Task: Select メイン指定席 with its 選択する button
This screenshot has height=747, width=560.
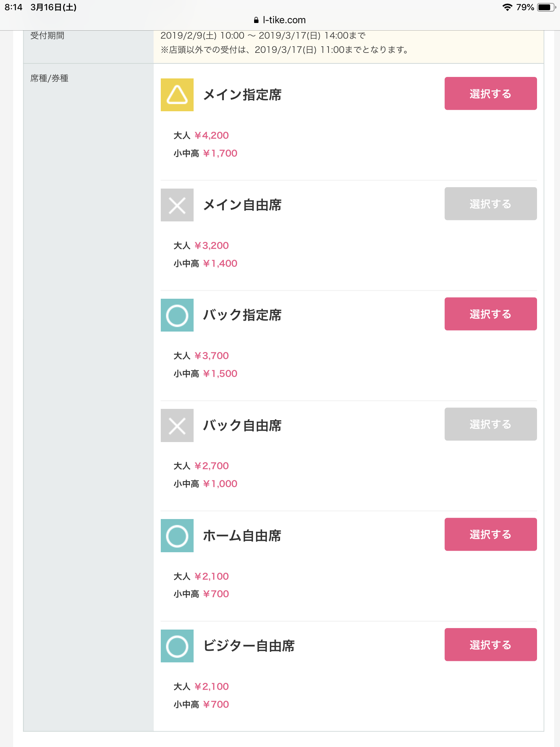Action: [x=491, y=93]
